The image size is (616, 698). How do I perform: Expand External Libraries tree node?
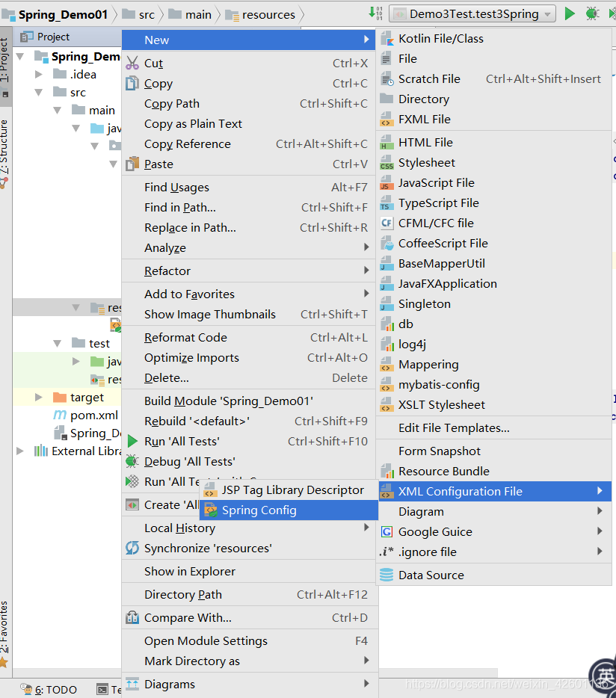pyautogui.click(x=20, y=451)
